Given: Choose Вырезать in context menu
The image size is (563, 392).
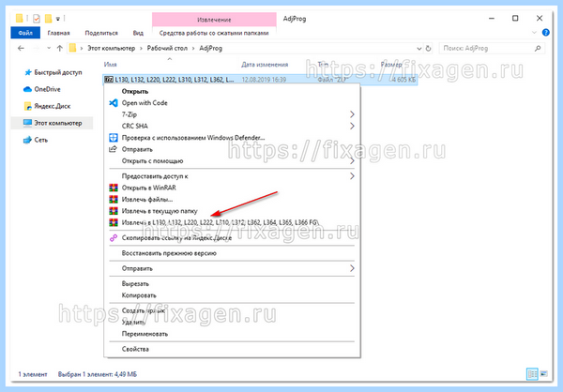Looking at the screenshot, I should 135,283.
